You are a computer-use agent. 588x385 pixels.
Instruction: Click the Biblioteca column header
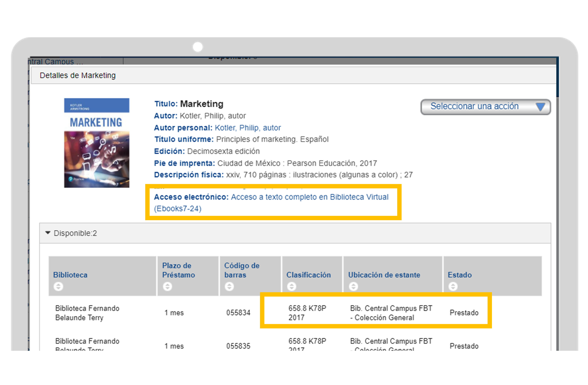coord(70,275)
